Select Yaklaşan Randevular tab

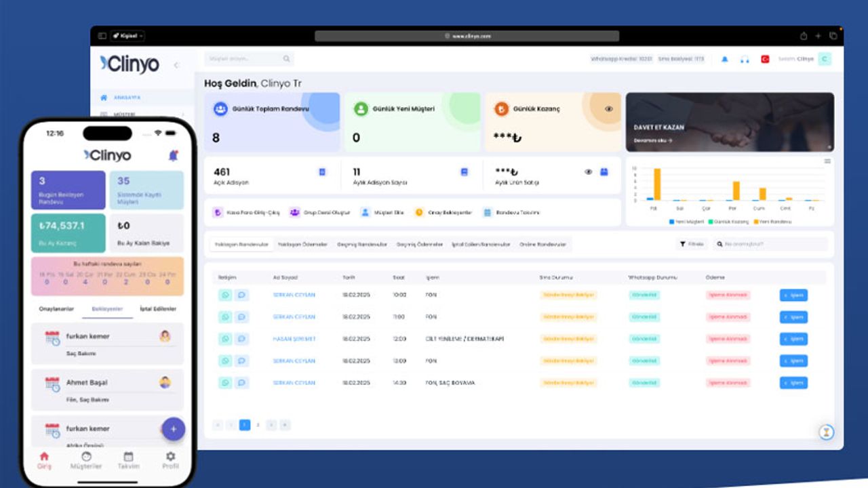242,244
